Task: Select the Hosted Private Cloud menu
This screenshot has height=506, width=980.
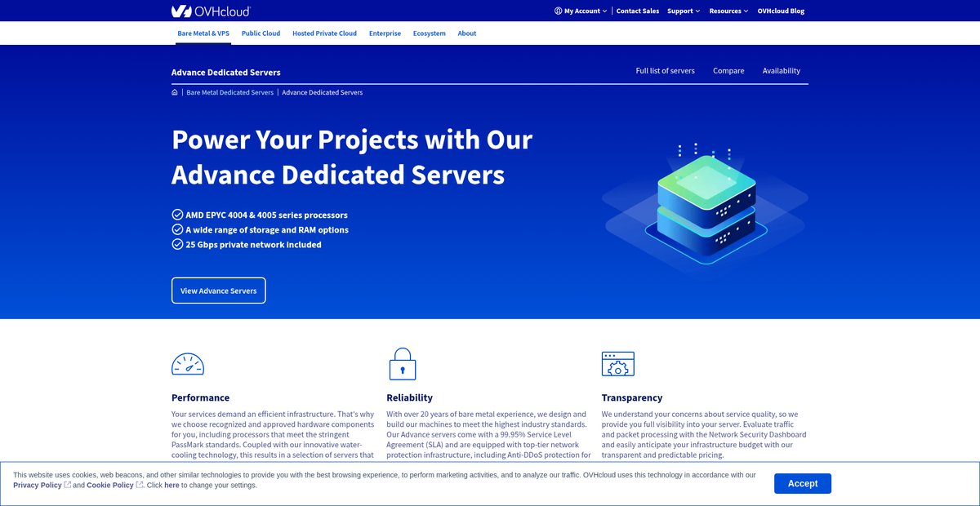Action: (x=324, y=33)
